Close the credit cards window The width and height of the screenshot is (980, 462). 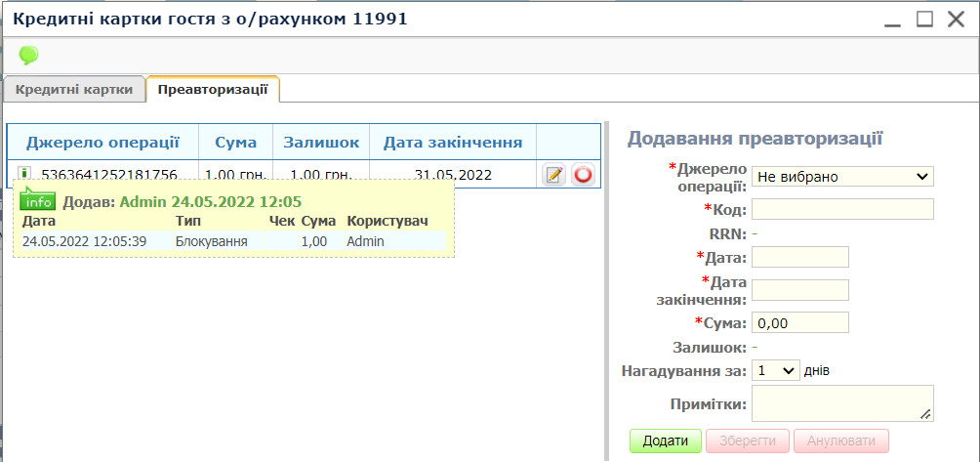pos(956,19)
